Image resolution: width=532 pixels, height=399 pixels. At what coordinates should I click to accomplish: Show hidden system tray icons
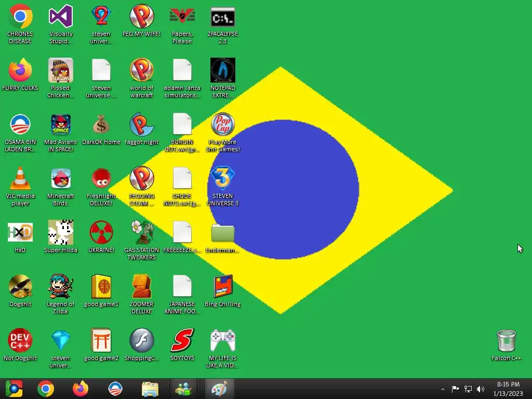click(x=443, y=389)
